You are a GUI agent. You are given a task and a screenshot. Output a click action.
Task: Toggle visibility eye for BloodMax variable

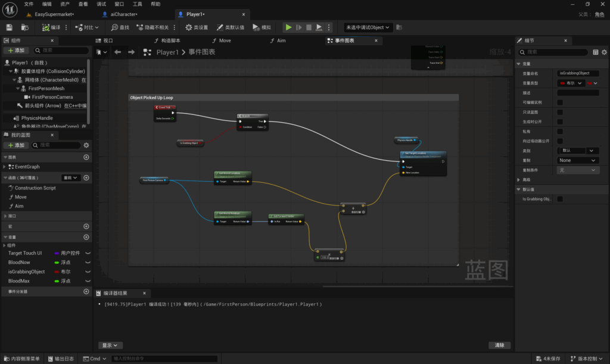click(88, 281)
